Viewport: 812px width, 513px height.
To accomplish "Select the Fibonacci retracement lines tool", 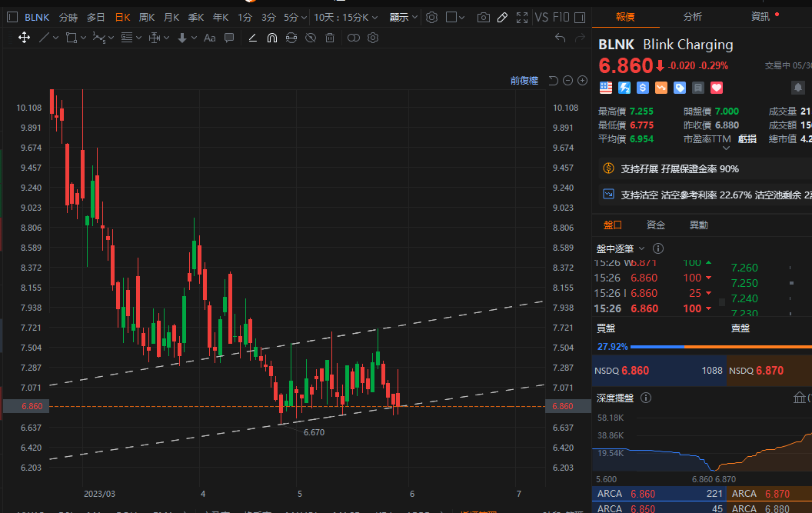I will coord(126,38).
